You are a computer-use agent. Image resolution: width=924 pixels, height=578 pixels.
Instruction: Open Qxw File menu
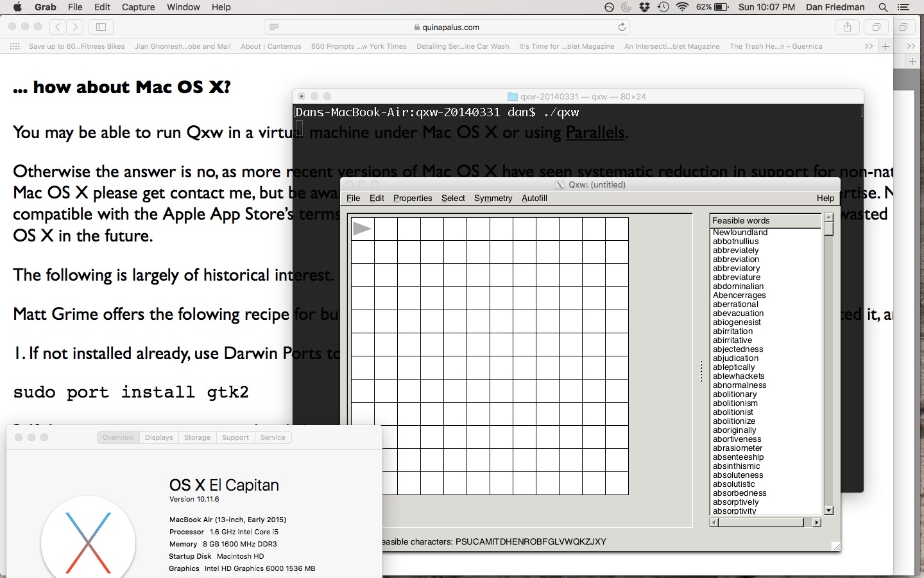click(x=353, y=198)
